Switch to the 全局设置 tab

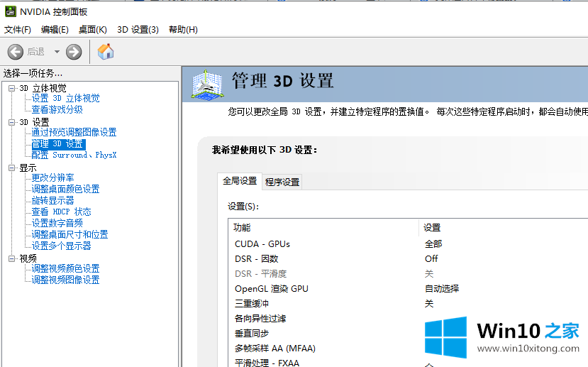(x=240, y=181)
